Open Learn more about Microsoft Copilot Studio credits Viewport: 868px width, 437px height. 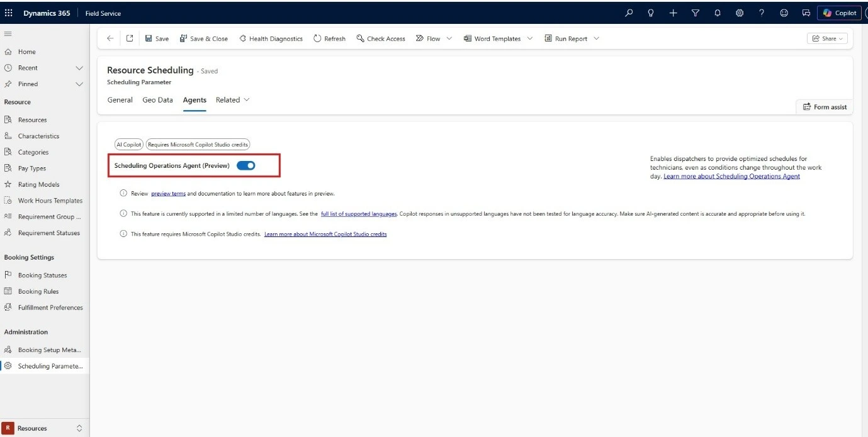click(x=325, y=234)
